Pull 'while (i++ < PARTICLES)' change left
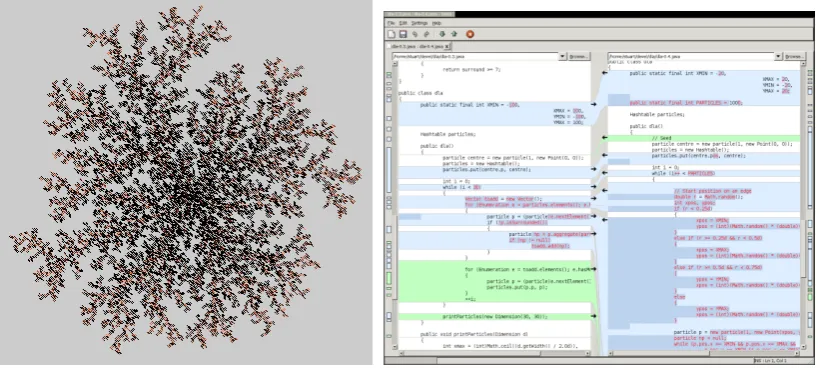 [x=605, y=173]
